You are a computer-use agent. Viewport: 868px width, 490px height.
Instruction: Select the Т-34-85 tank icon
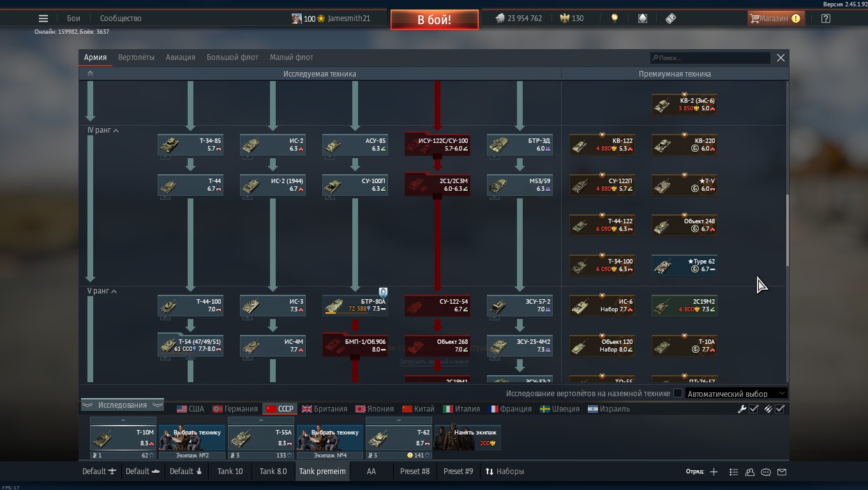click(169, 145)
